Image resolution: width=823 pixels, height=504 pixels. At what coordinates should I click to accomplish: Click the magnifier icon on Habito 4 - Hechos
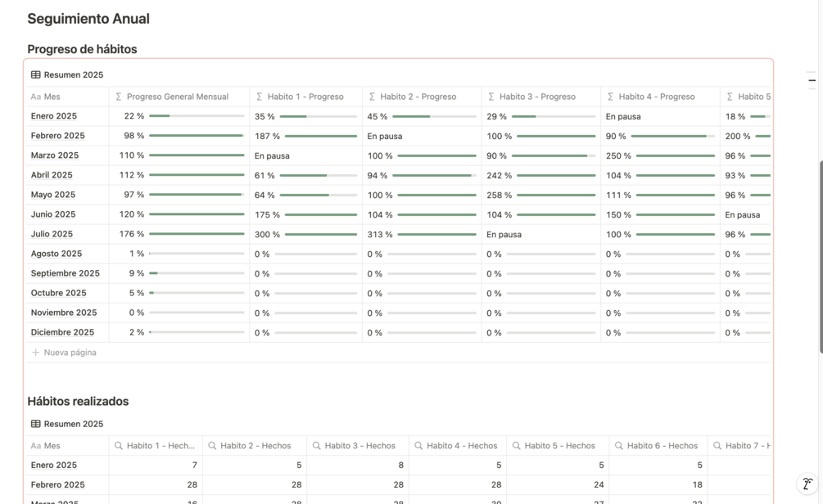click(x=418, y=446)
